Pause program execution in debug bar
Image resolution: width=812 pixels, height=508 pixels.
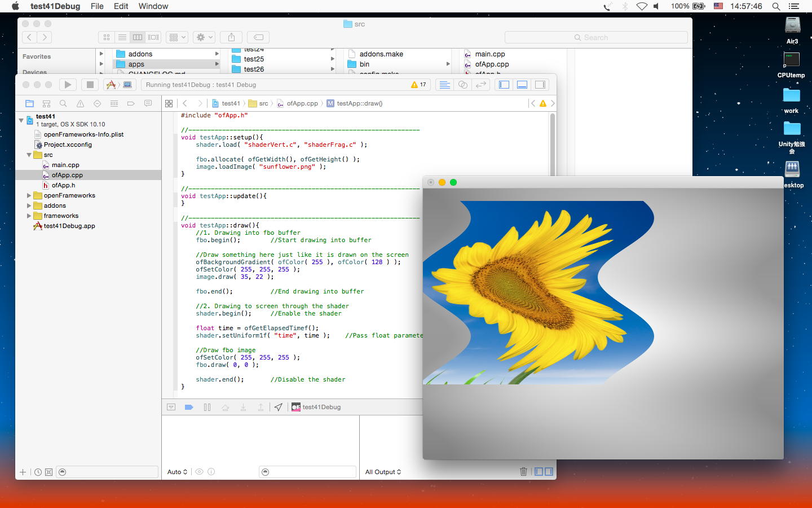click(207, 407)
